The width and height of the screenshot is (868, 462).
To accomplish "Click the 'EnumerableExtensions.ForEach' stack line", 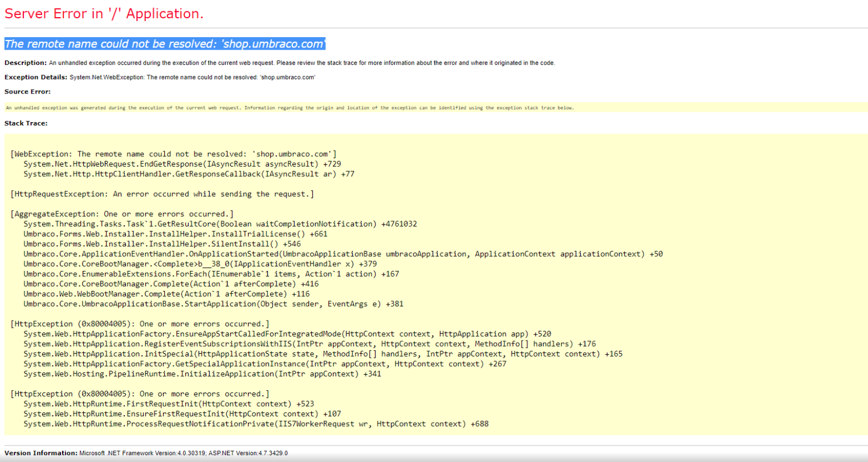I will (211, 274).
